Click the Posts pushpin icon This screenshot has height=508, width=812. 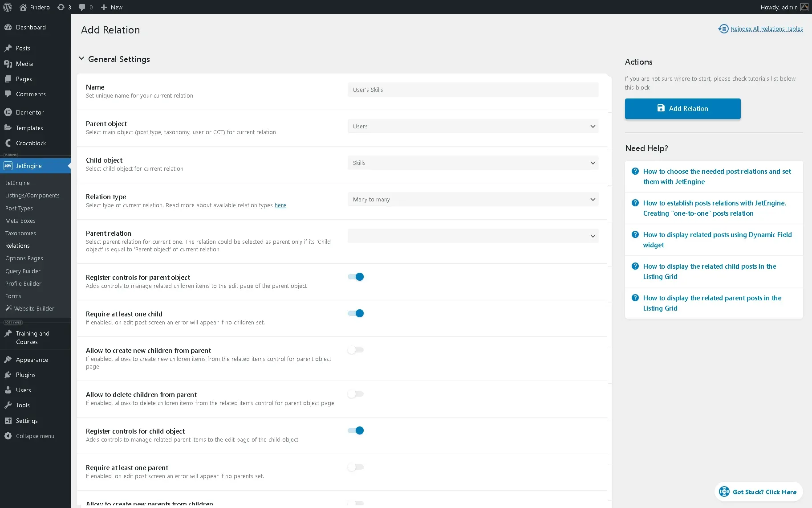point(8,48)
